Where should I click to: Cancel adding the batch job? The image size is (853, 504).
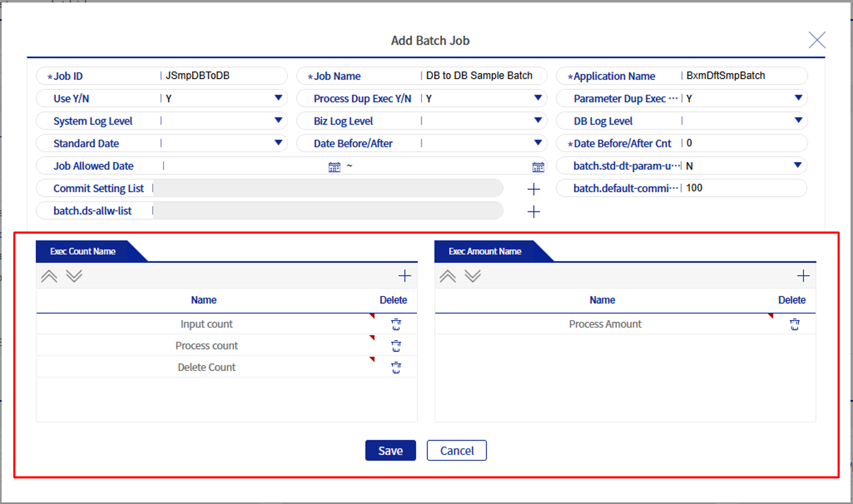pyautogui.click(x=456, y=450)
